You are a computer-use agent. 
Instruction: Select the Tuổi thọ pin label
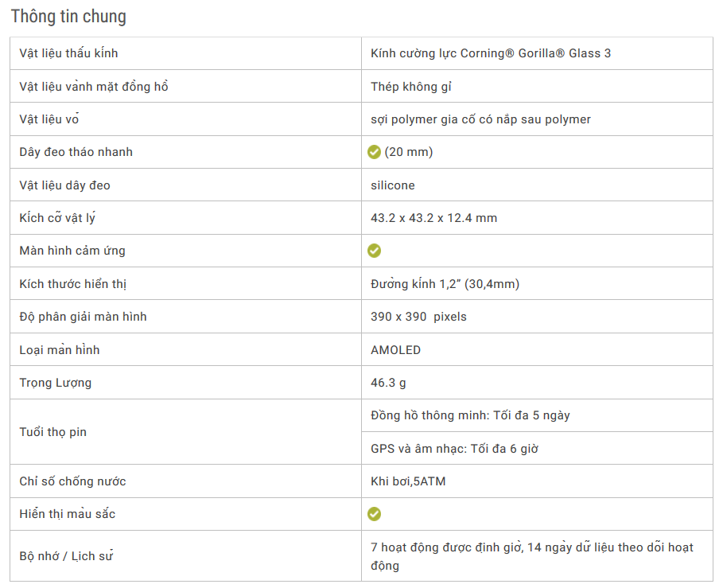pos(53,432)
